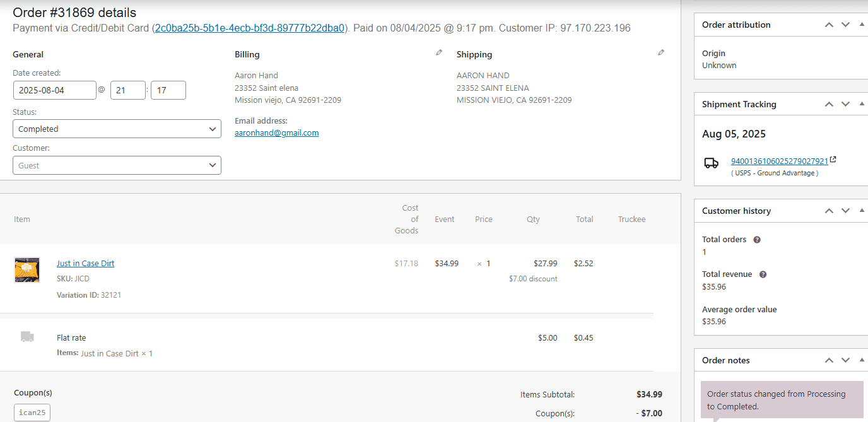Click the ican25 coupon tag
868x422 pixels.
click(x=32, y=413)
